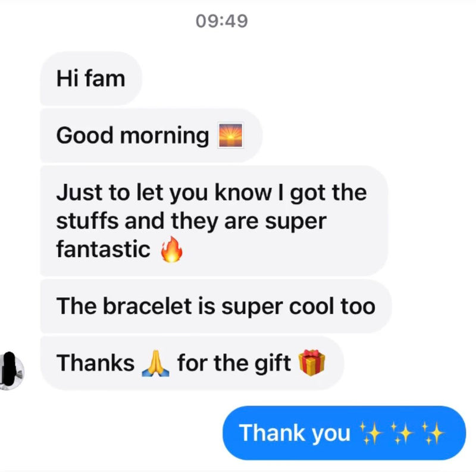The image size is (476, 472).
Task: Select the 'Good morning' message bubble
Action: 151,136
